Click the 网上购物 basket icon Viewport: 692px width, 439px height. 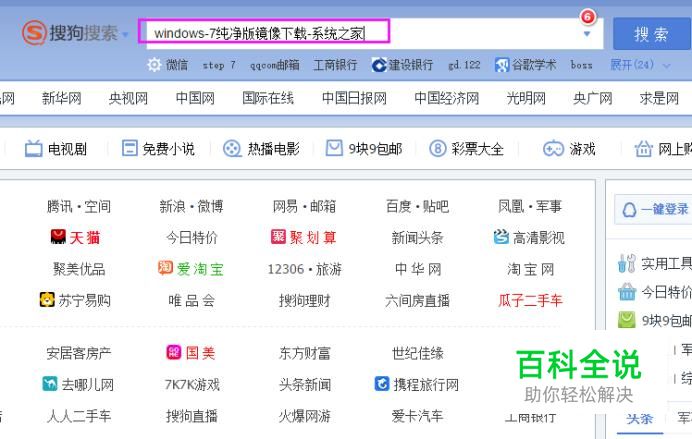click(643, 149)
